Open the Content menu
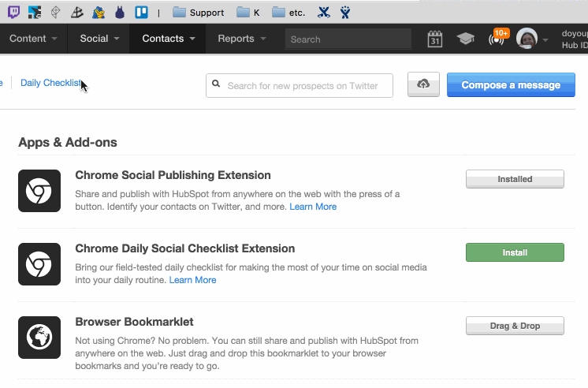The width and height of the screenshot is (588, 388). tap(33, 39)
